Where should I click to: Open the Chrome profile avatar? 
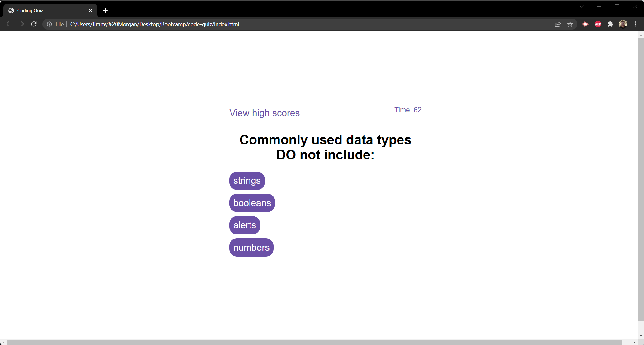point(623,24)
